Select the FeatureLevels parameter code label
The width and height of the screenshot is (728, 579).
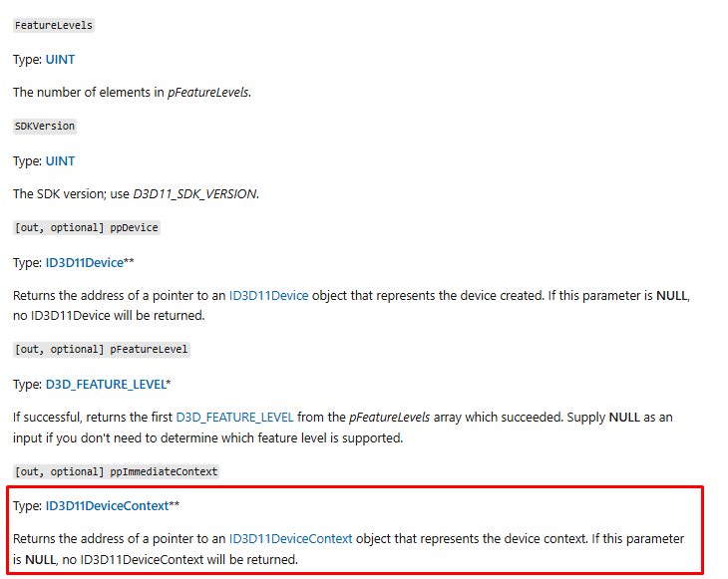pyautogui.click(x=54, y=25)
